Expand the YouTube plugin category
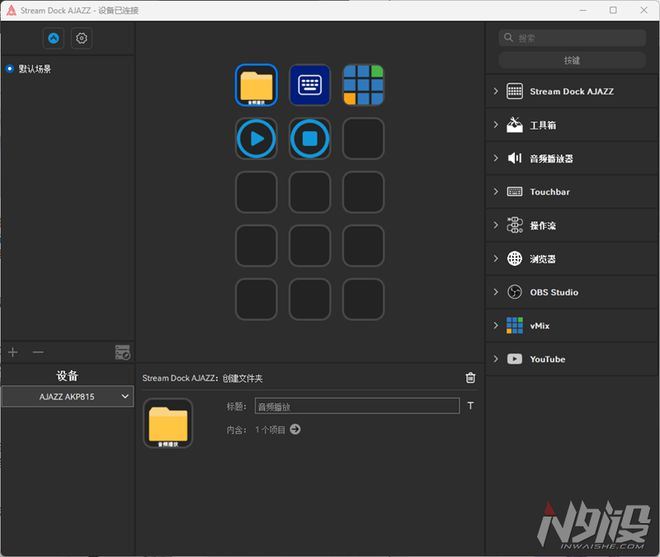The height and width of the screenshot is (557, 660). coord(547,359)
